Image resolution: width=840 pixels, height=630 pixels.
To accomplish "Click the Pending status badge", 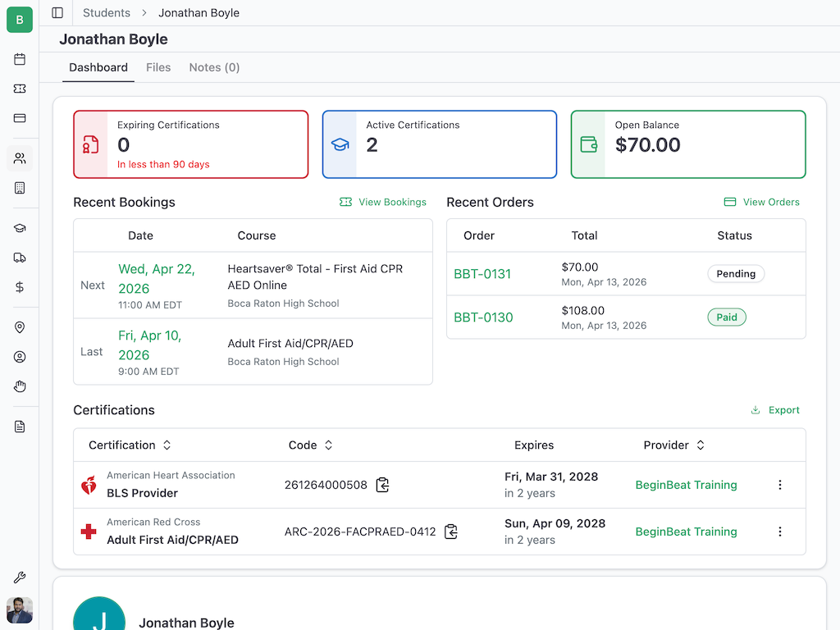I will [736, 274].
